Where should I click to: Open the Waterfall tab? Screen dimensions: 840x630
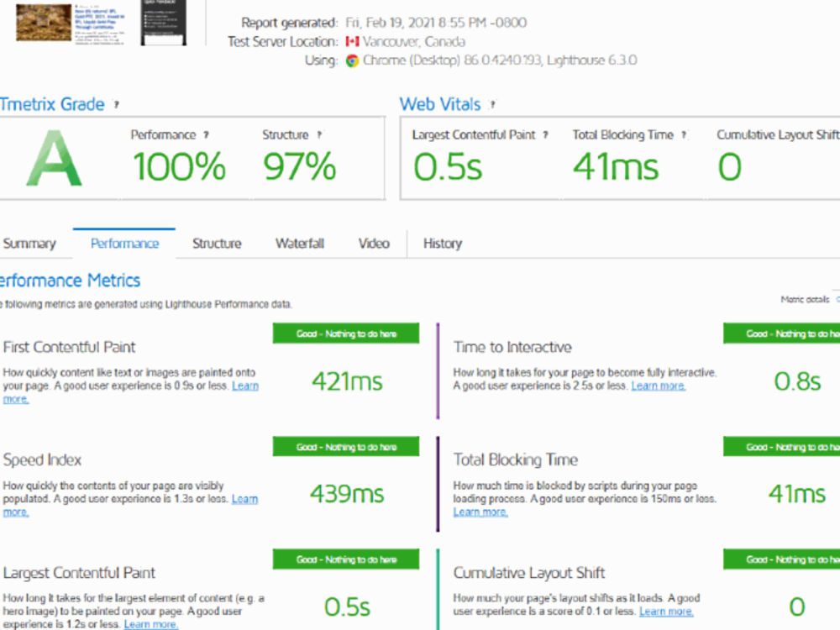(x=300, y=244)
